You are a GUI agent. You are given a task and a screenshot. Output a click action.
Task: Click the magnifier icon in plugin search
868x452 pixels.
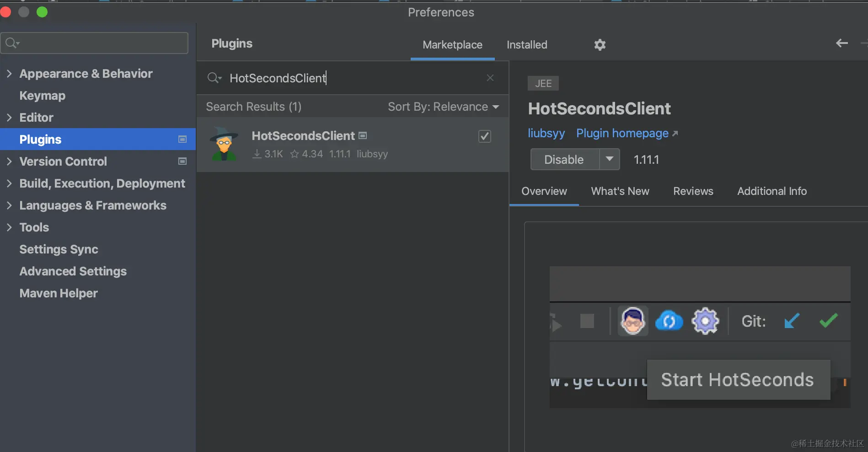(x=214, y=78)
